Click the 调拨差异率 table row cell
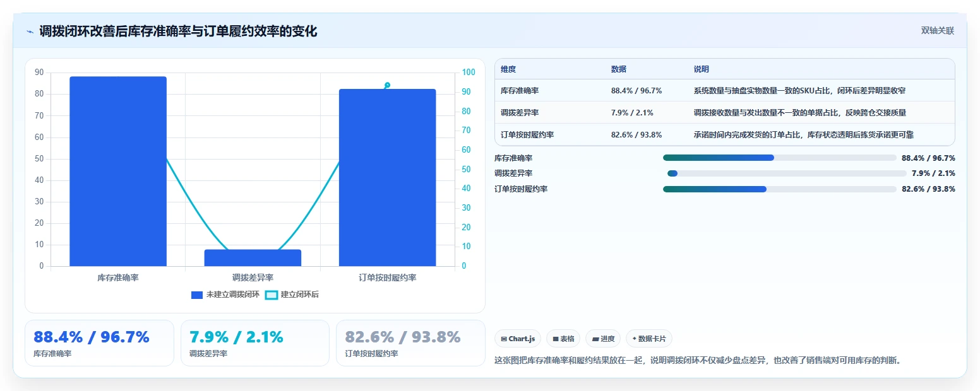Screen dimensions: 980x391 point(520,113)
